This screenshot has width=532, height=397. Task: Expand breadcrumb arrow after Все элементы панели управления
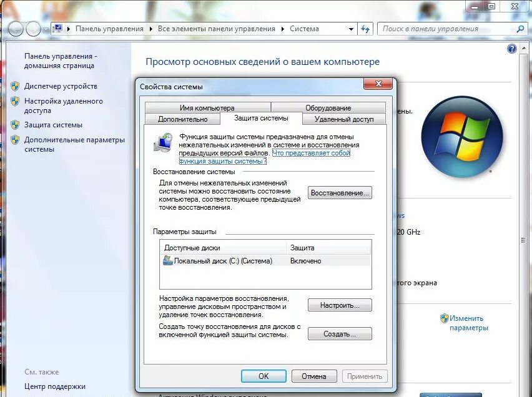[283, 29]
